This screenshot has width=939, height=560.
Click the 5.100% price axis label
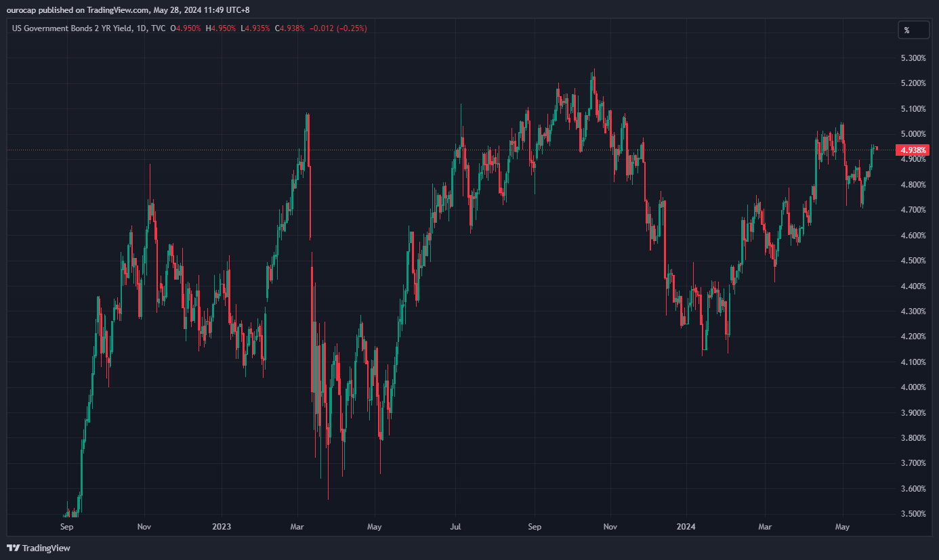[x=913, y=109]
